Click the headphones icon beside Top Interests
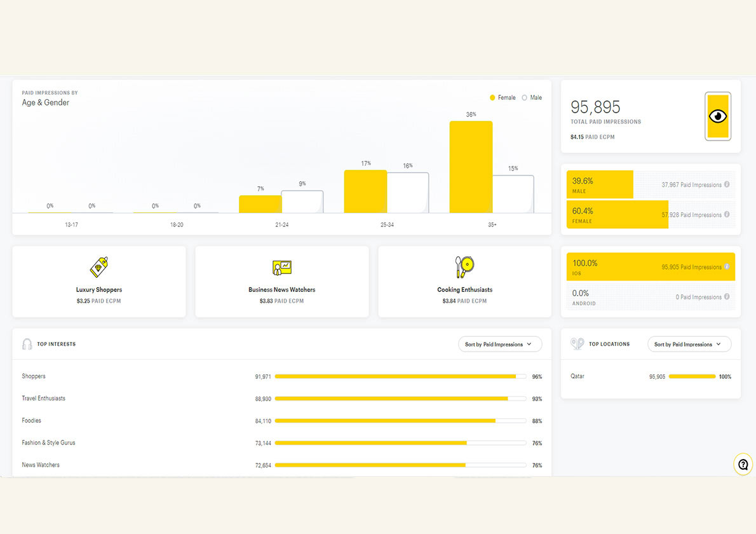The height and width of the screenshot is (534, 756). coord(27,343)
